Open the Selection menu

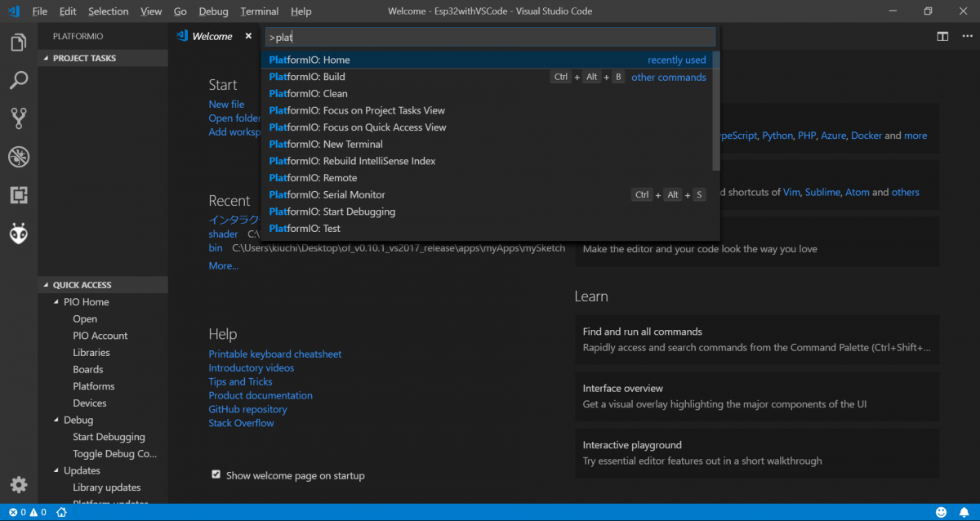(109, 11)
